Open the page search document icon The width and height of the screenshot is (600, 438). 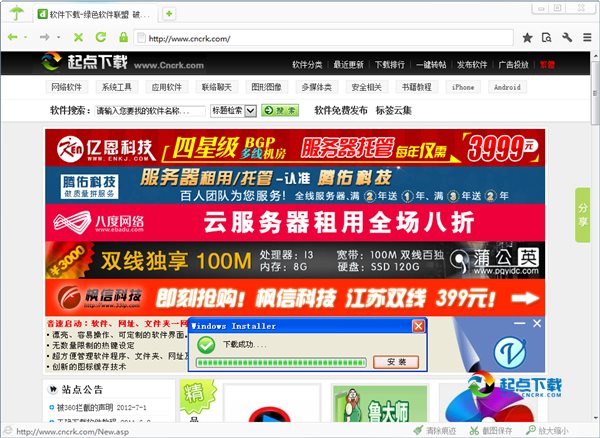[546, 37]
